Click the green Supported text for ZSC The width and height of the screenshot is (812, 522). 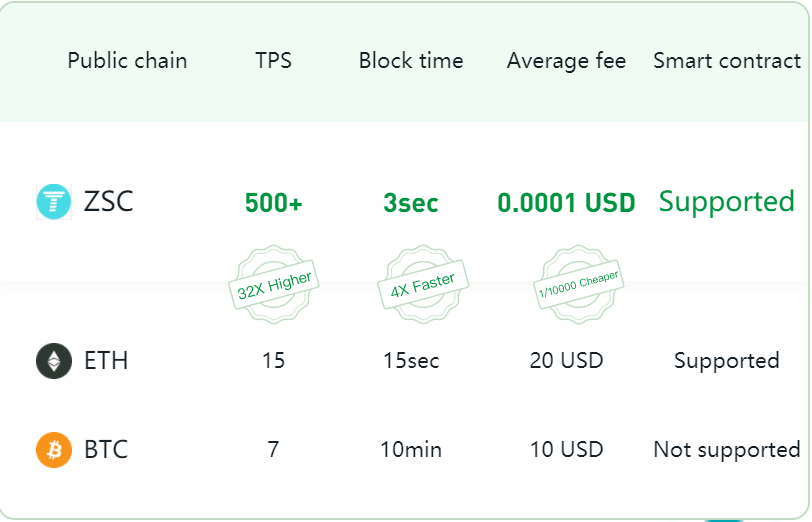pos(727,202)
